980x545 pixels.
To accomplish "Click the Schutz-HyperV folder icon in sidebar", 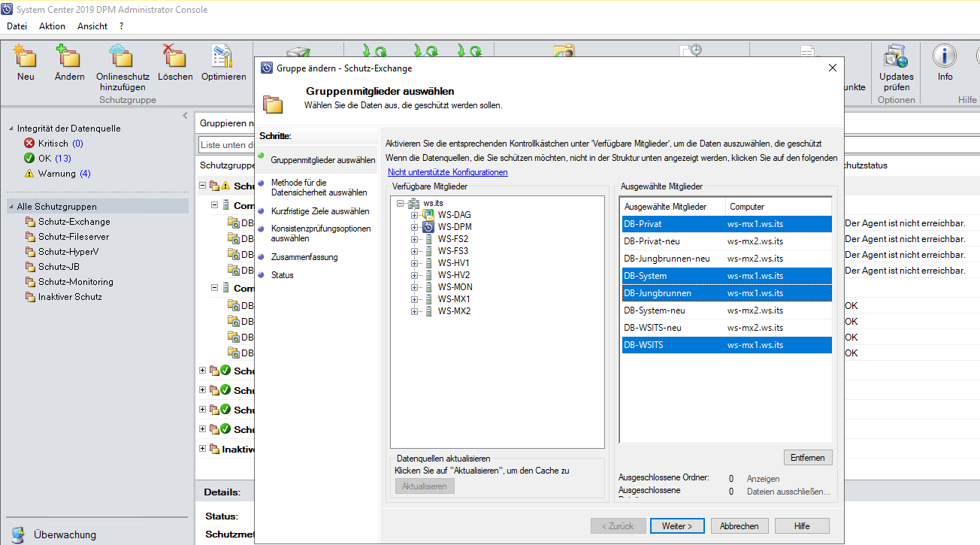I will (x=30, y=252).
